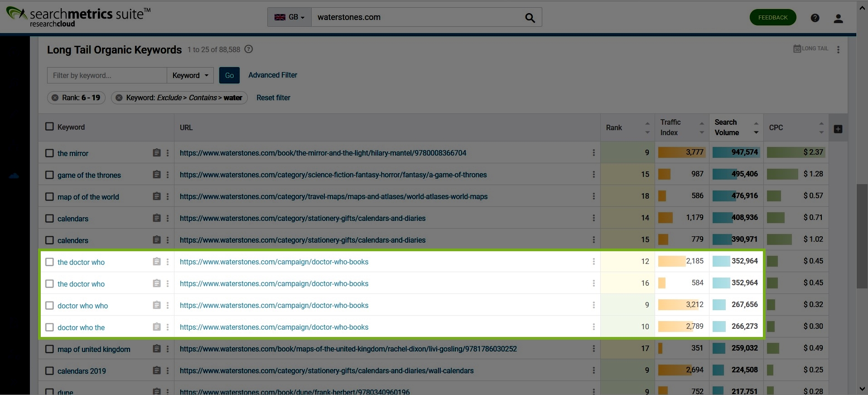868x395 pixels.
Task: Check the box for 'map of of the world'
Action: click(50, 197)
